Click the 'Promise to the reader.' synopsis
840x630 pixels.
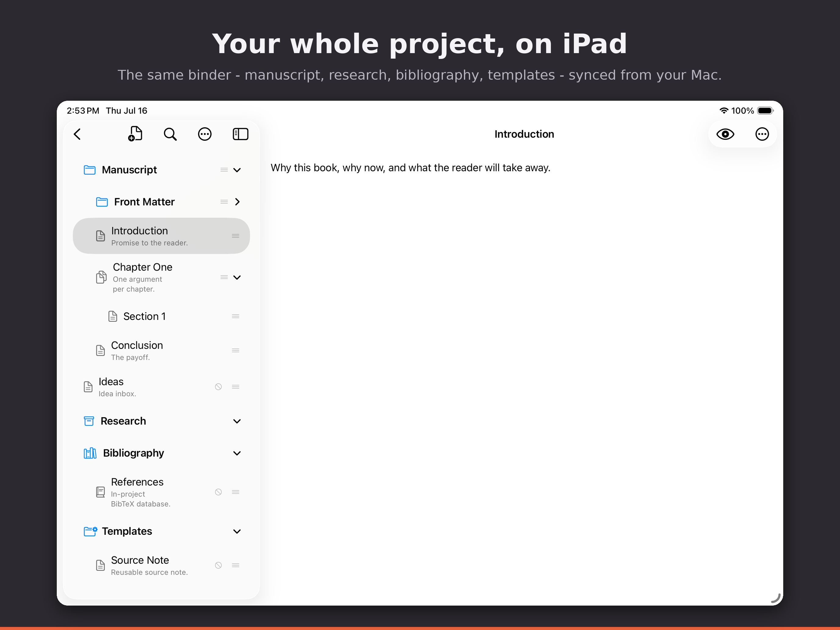tap(150, 243)
